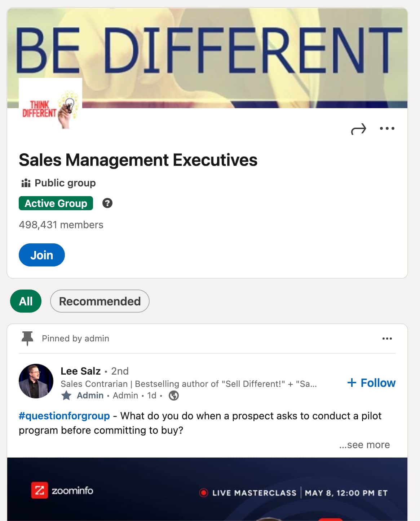Open the group overflow menu icon
Image resolution: width=420 pixels, height=521 pixels.
click(x=387, y=128)
